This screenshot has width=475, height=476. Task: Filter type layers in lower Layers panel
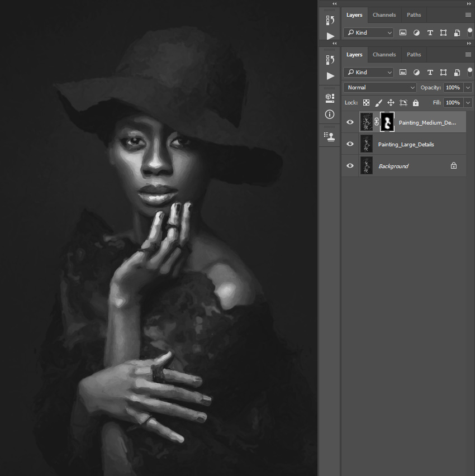(430, 73)
